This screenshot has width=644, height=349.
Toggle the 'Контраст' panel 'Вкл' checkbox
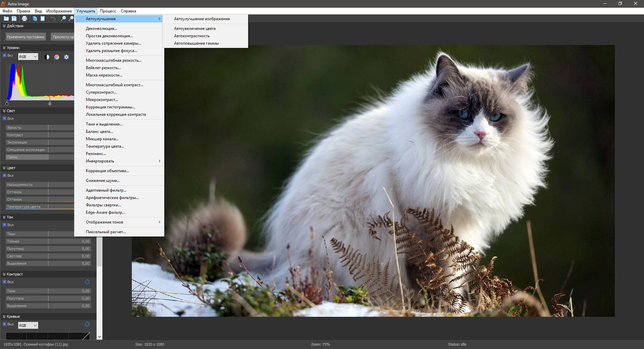[5, 282]
